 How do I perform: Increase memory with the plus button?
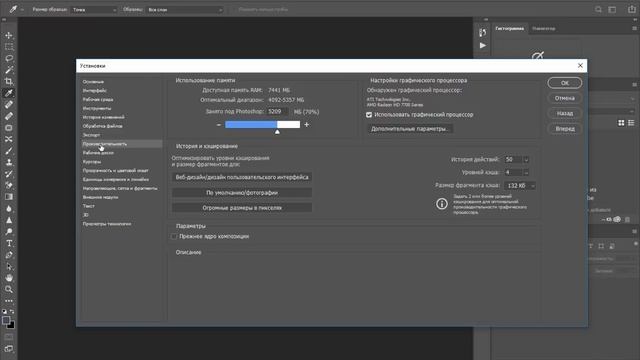coord(307,124)
